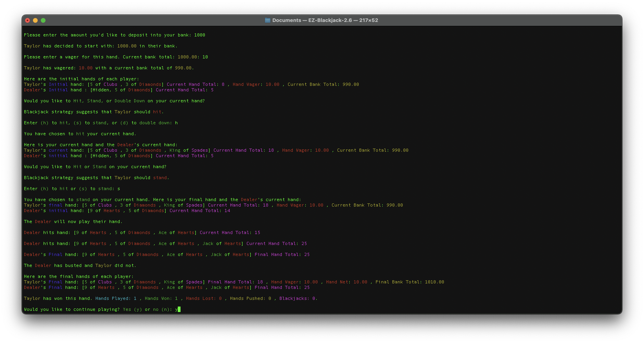
Task: Click 'Would you like to Hit or Stand on your current hand?'
Action: 95,167
